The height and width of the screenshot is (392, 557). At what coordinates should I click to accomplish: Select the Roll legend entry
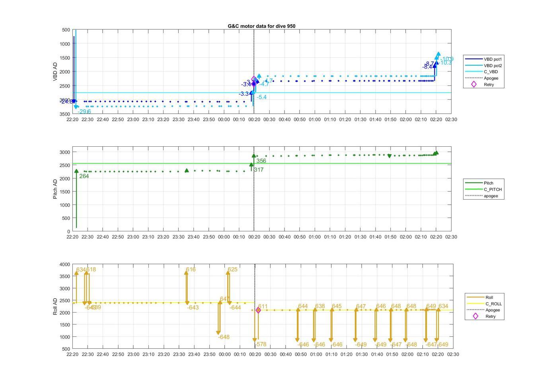click(x=480, y=297)
